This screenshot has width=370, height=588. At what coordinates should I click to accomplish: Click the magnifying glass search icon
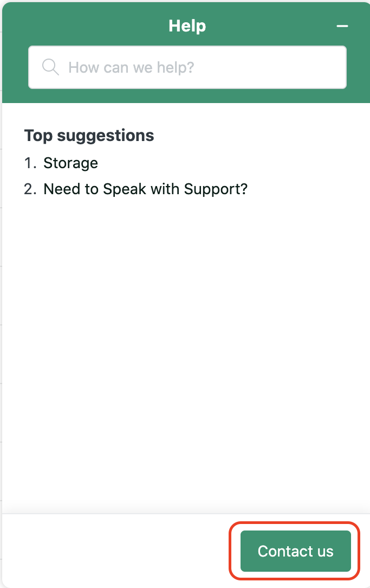point(50,67)
